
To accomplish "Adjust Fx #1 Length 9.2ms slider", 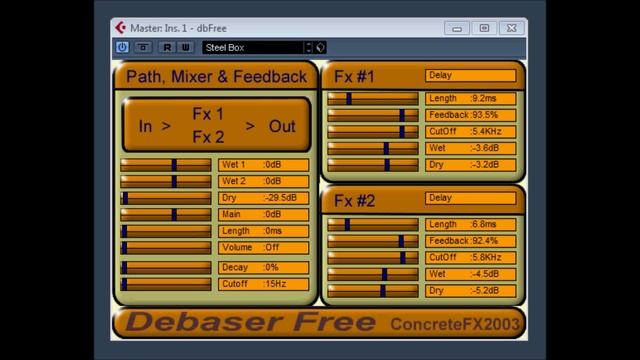I will point(373,98).
